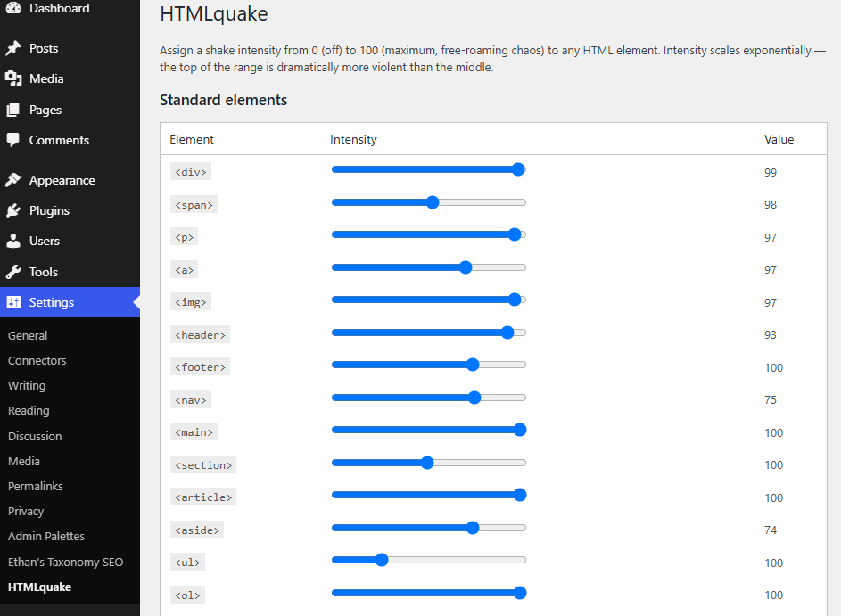
Task: Open Permalinks settings submenu link
Action: 36,486
